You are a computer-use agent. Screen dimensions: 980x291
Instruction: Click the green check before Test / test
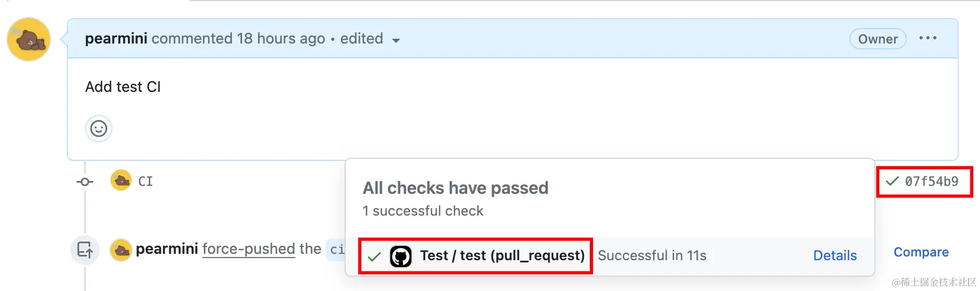coord(374,257)
